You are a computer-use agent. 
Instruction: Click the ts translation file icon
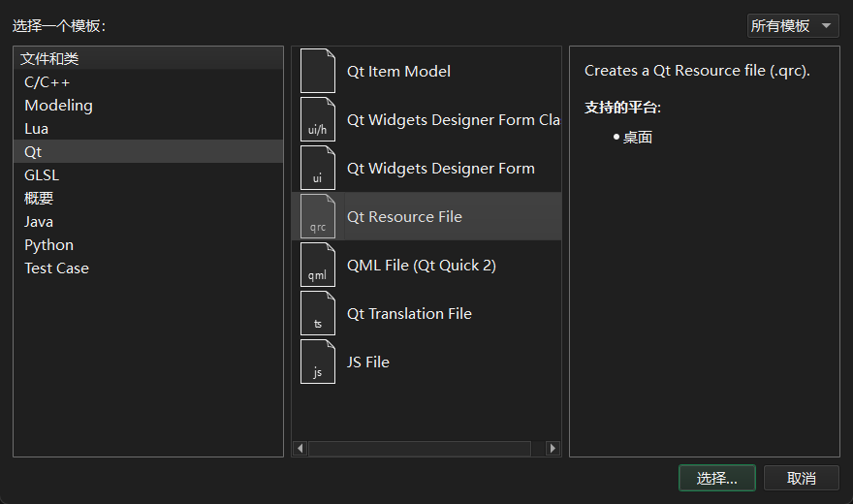[x=318, y=313]
